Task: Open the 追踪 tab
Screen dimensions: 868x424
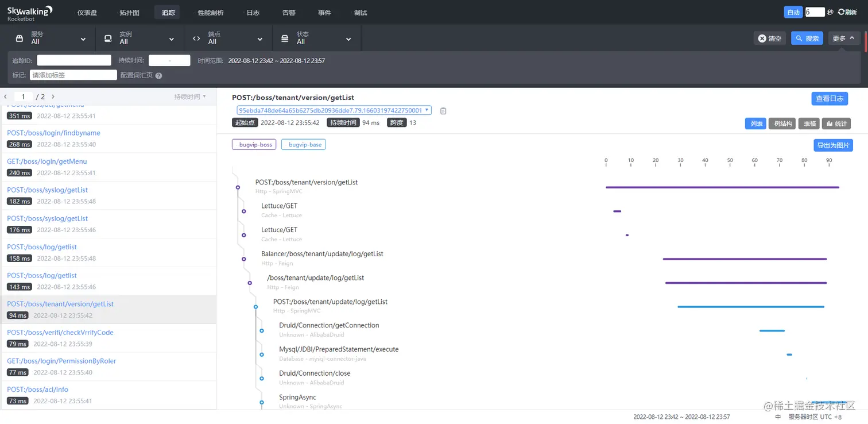Action: 168,13
